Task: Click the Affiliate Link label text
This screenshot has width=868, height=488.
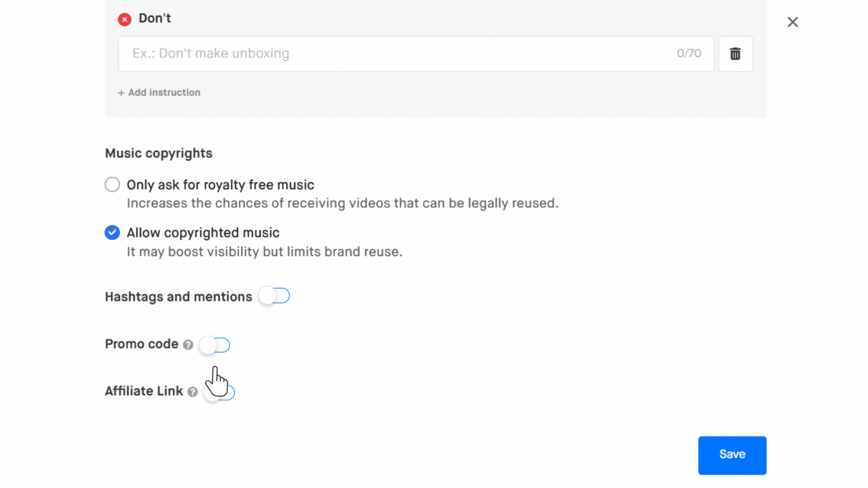Action: (x=144, y=391)
